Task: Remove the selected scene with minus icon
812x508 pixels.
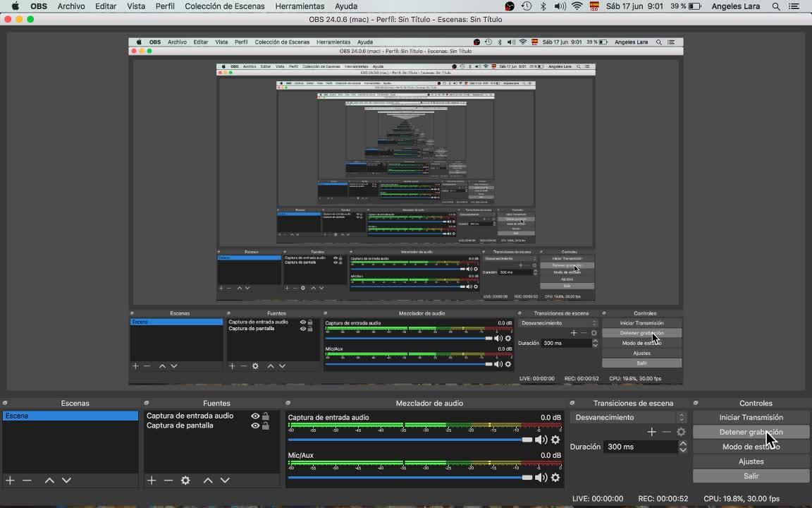Action: pos(27,480)
